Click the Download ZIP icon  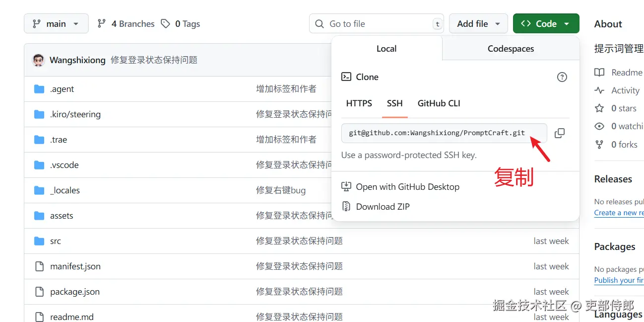click(x=346, y=207)
